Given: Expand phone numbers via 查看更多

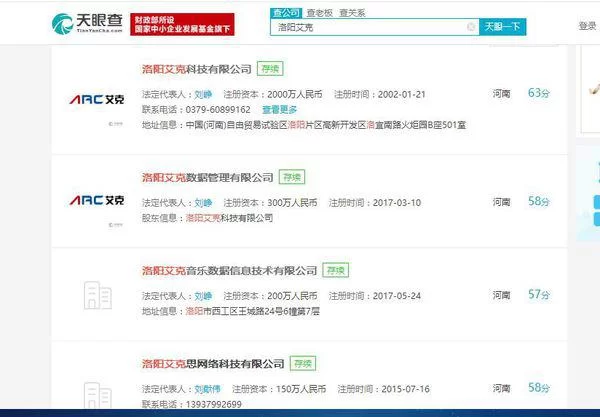Looking at the screenshot, I should 280,109.
